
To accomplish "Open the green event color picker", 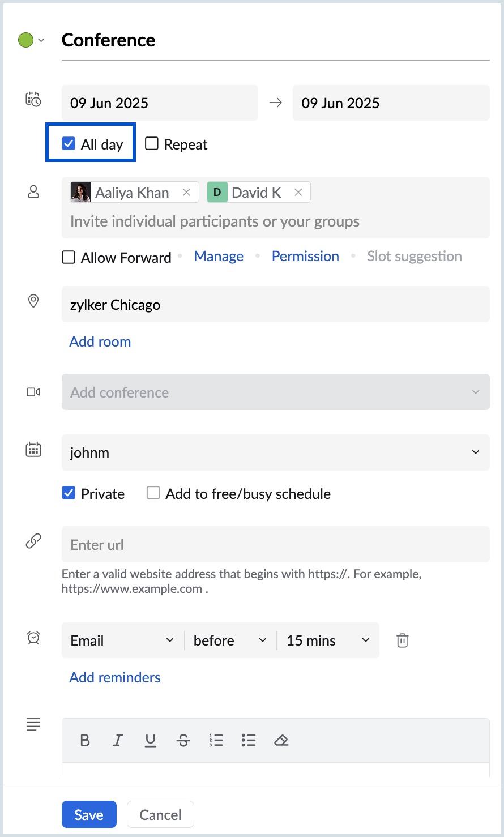I will [x=31, y=40].
